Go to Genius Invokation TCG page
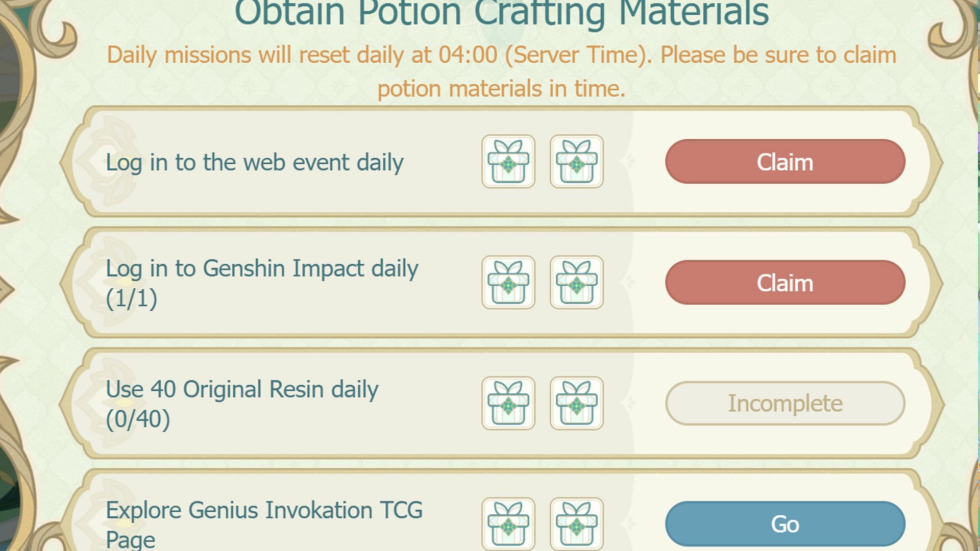This screenshot has width=980, height=551. click(785, 524)
